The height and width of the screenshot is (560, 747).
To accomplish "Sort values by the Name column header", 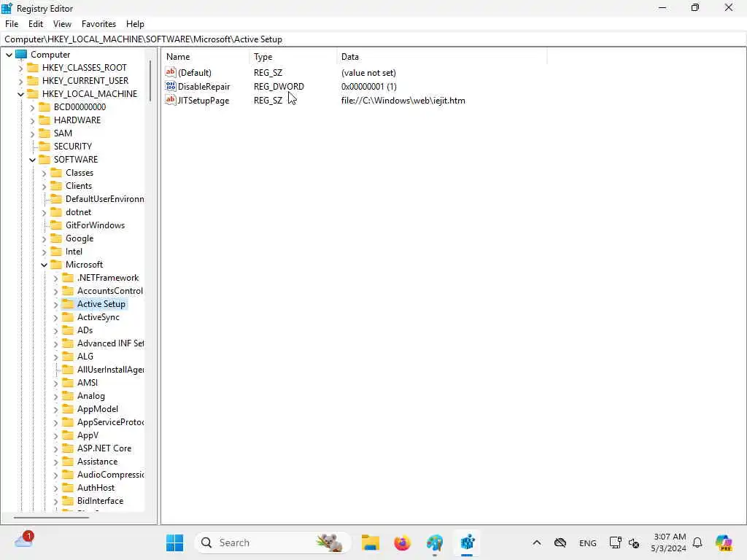I will 206,57.
